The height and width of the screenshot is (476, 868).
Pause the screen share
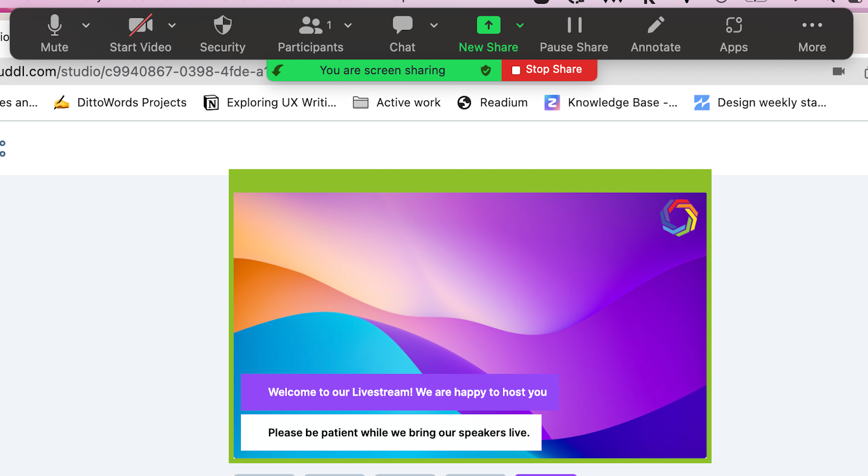(x=574, y=34)
